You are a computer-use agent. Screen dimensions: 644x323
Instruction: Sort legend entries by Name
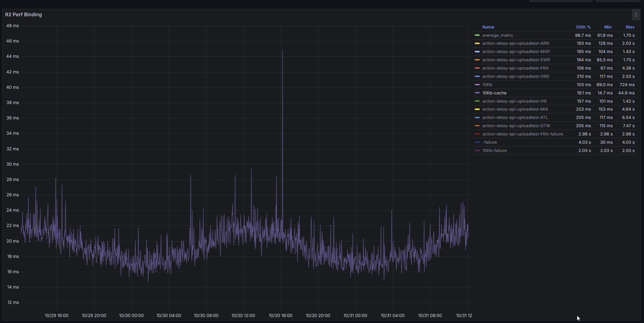pos(488,27)
